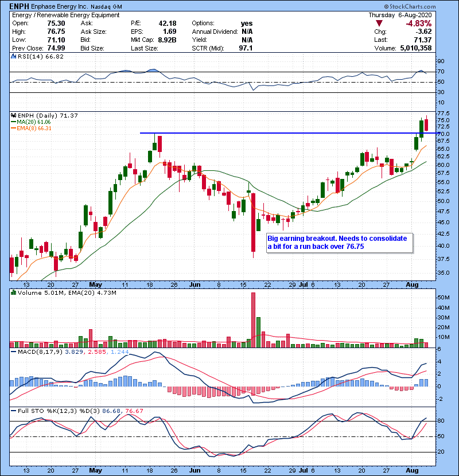The width and height of the screenshot is (459, 476).
Task: Select the Prev Close value 74.99
Action: [x=56, y=48]
